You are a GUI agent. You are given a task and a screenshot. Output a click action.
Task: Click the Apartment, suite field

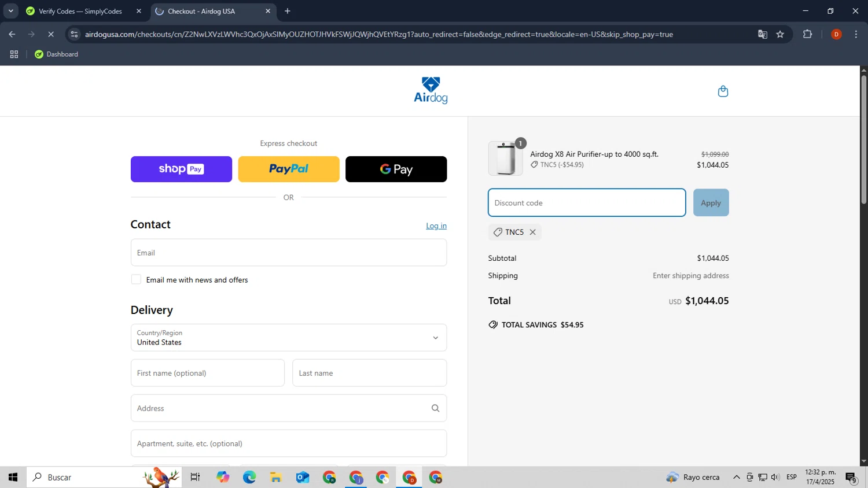(x=289, y=443)
